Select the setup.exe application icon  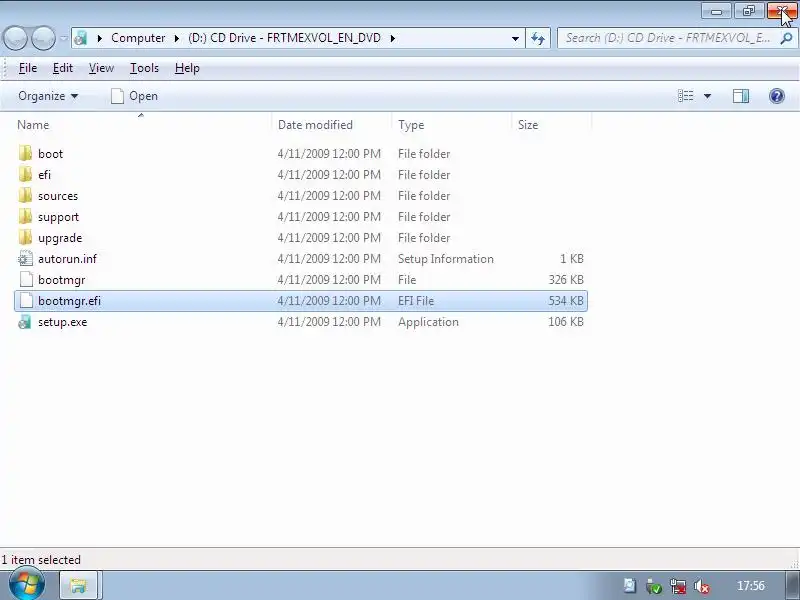(x=25, y=322)
